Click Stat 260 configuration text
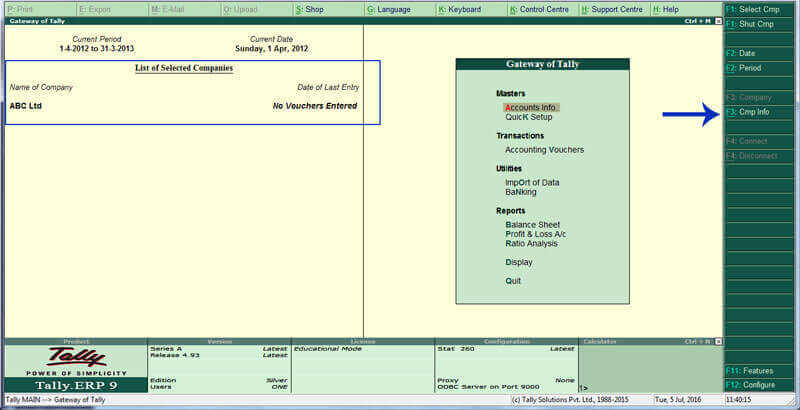This screenshot has height=410, width=800. [456, 349]
